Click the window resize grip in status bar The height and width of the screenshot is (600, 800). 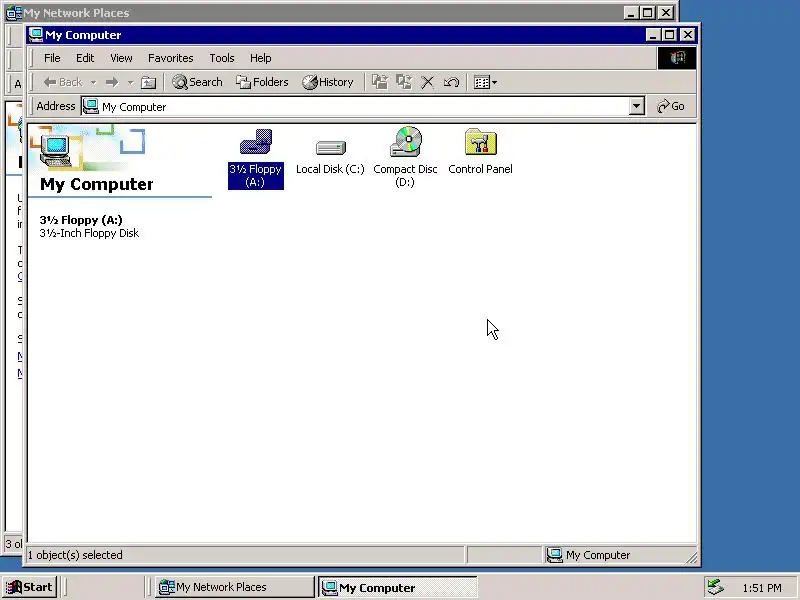pos(691,558)
